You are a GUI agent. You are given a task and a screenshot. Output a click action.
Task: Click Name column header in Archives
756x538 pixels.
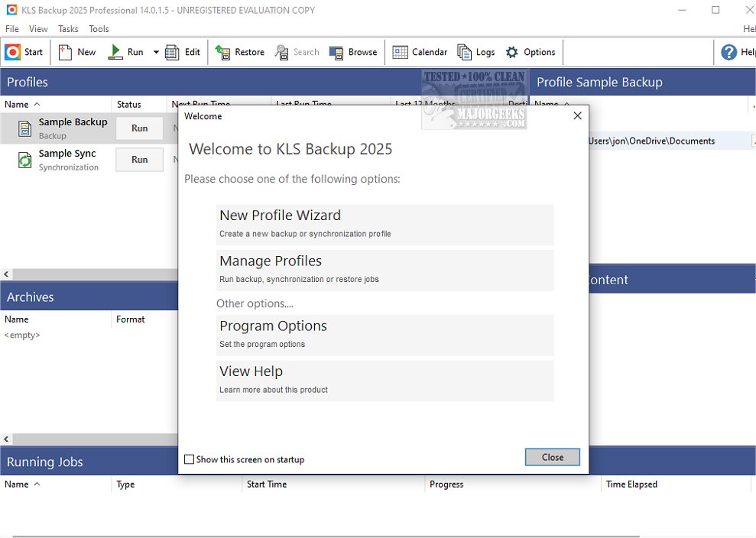coord(56,319)
